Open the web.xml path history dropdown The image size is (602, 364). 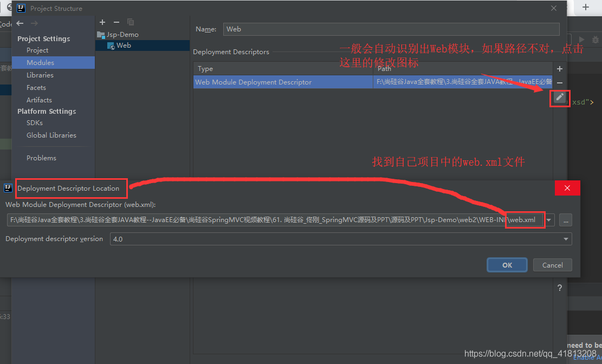click(549, 220)
